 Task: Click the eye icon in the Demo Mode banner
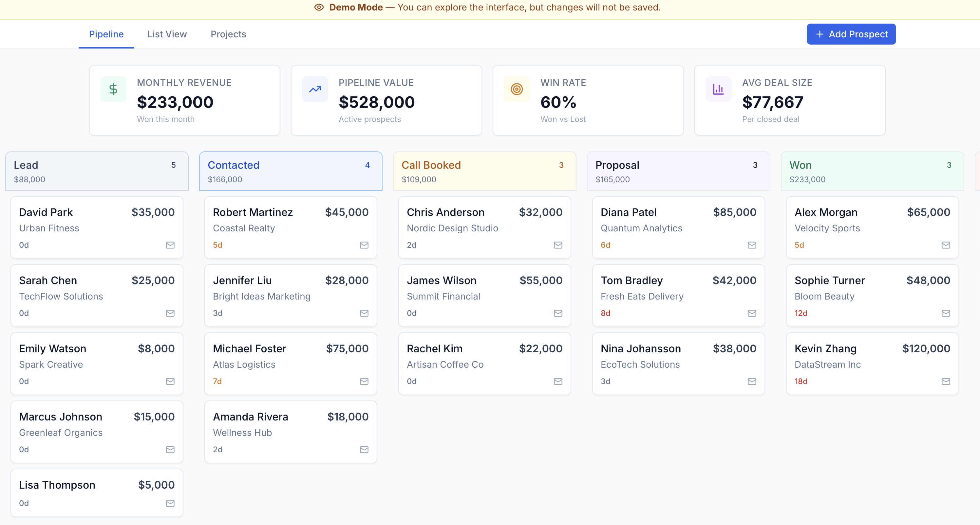(x=318, y=7)
